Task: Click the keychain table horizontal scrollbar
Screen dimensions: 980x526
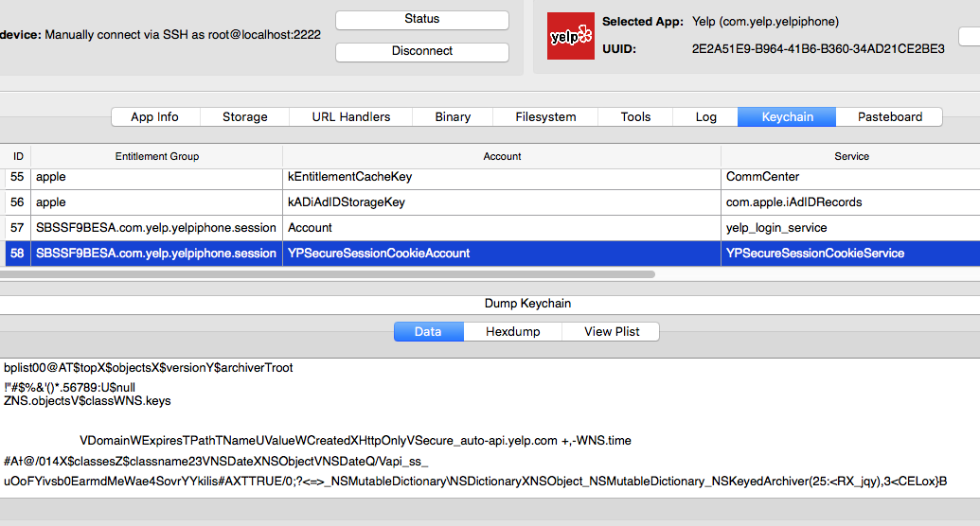Action: [x=328, y=274]
